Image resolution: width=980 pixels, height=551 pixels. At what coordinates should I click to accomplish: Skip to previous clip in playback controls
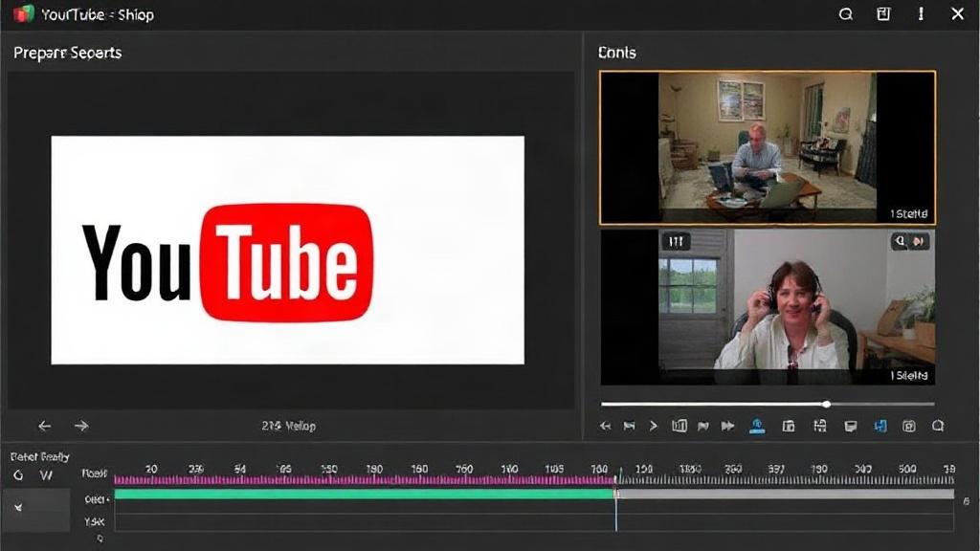tap(630, 426)
